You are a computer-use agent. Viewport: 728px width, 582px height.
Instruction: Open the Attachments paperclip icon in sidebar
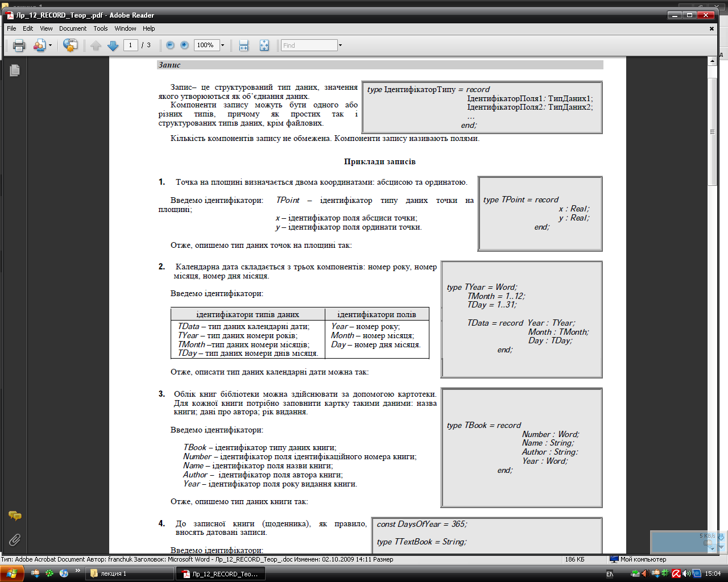[15, 540]
